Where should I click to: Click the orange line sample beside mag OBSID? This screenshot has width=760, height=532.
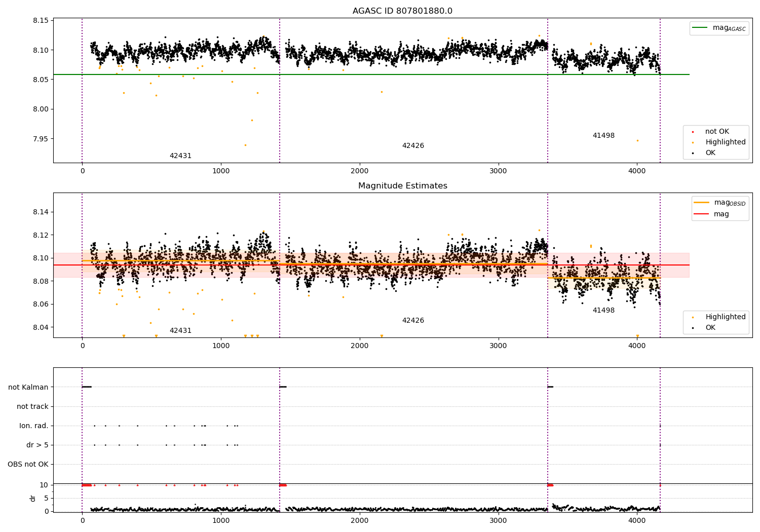coord(702,203)
